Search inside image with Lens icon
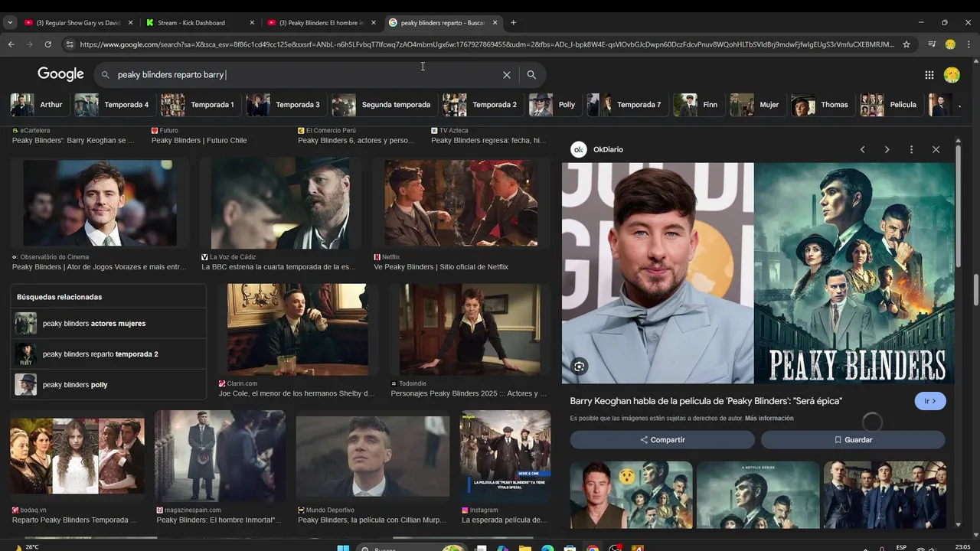This screenshot has width=980, height=551. coord(579,367)
